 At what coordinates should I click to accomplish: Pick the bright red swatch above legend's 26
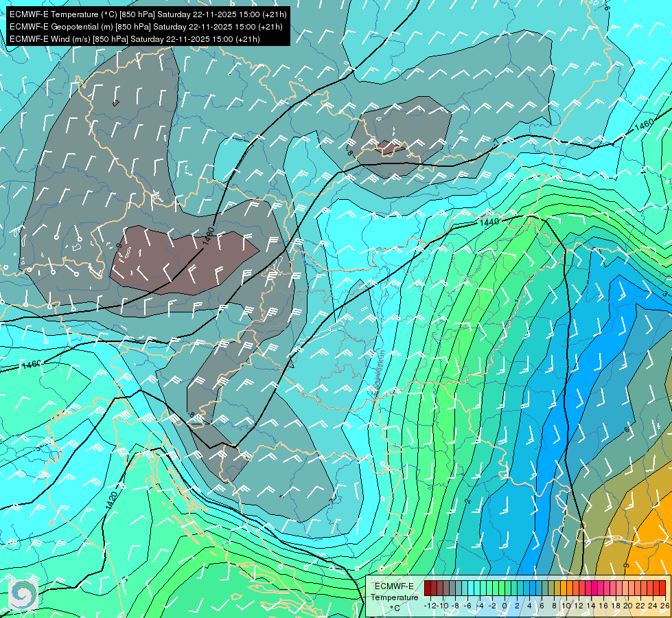pyautogui.click(x=662, y=588)
